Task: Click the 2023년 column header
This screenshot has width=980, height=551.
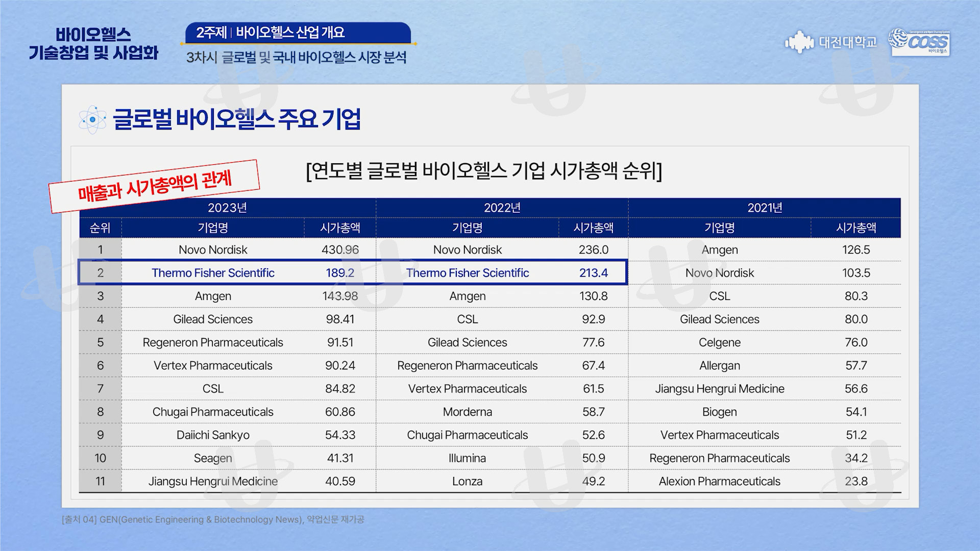Action: coord(227,208)
